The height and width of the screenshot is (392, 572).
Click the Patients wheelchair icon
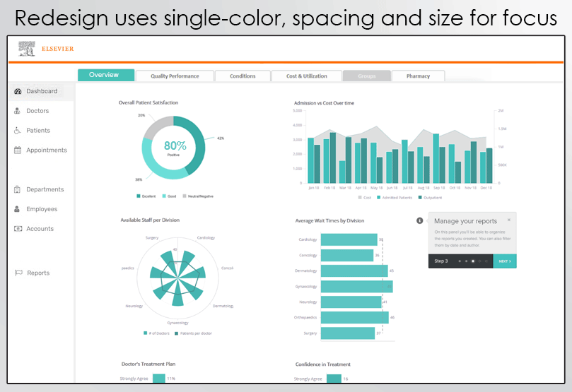point(18,131)
